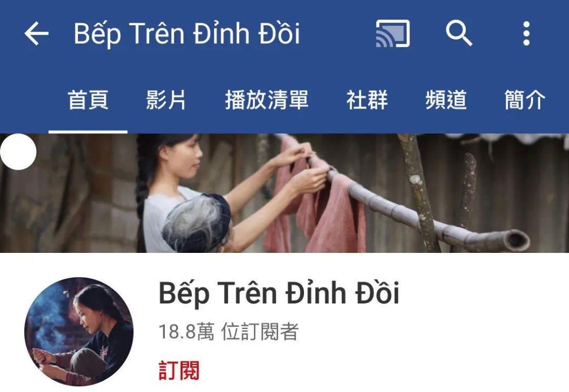Subscribe with the red 訂閱 button
The width and height of the screenshot is (569, 392).
(179, 370)
